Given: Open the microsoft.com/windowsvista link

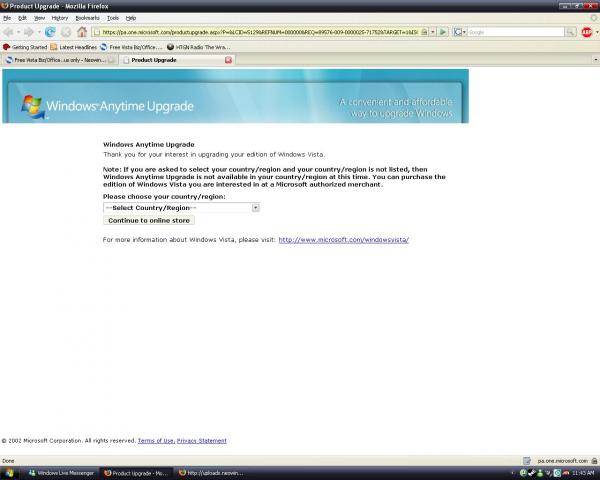Looking at the screenshot, I should [344, 240].
